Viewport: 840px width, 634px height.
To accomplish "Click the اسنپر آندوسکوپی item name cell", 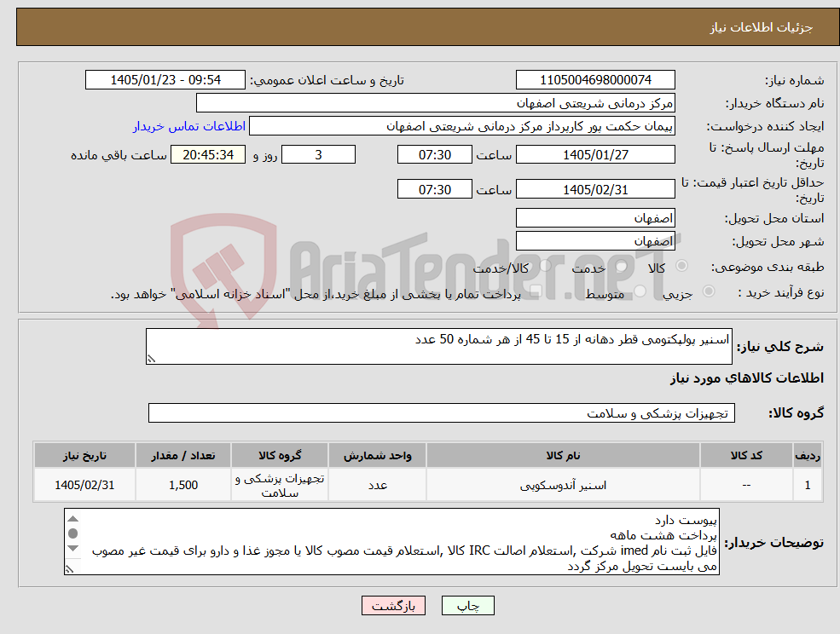I will [563, 485].
